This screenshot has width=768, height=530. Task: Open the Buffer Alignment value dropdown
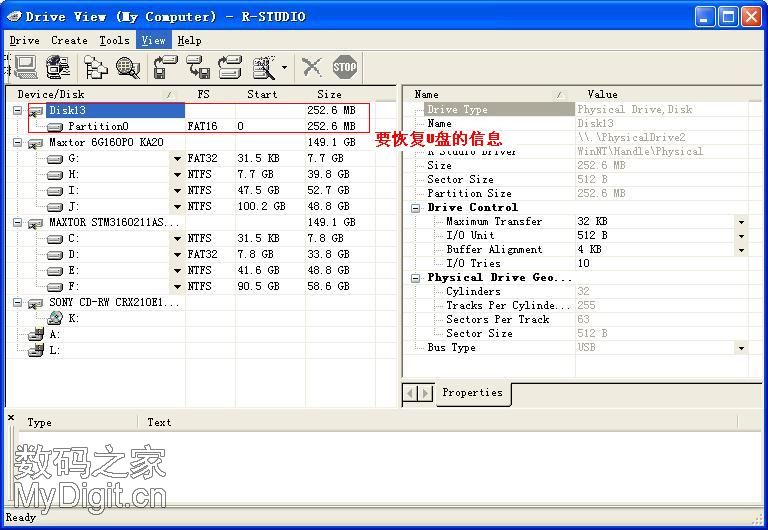pos(742,250)
